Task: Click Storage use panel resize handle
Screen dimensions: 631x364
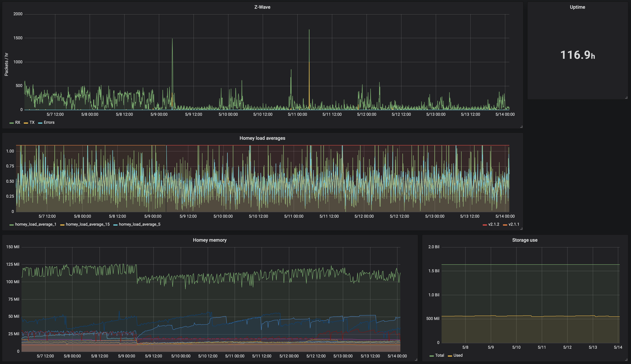Action: (x=626, y=359)
